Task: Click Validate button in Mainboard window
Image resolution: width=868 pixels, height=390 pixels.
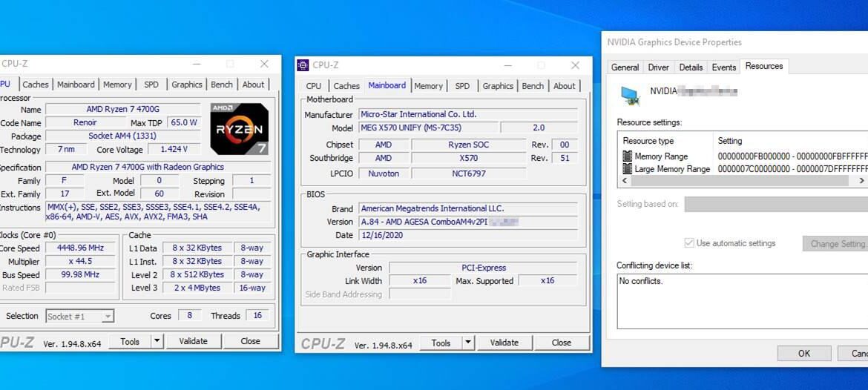Action: [x=504, y=343]
